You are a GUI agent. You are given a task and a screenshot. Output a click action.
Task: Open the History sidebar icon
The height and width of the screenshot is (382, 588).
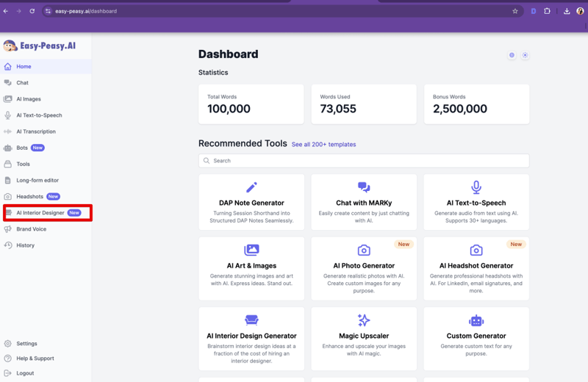(8, 245)
